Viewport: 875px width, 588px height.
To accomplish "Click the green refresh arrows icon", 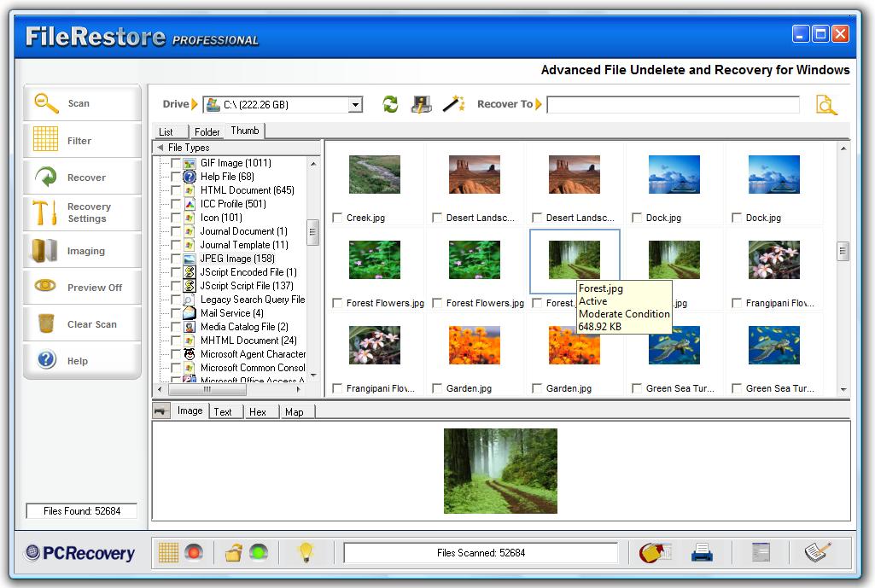I will (x=390, y=104).
